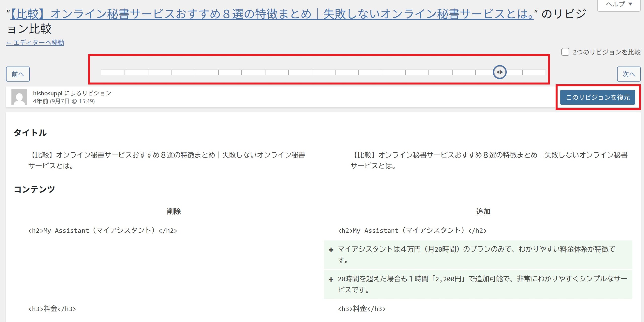Select the 追加 column header
Screen dimensions: 644x322
[483, 211]
